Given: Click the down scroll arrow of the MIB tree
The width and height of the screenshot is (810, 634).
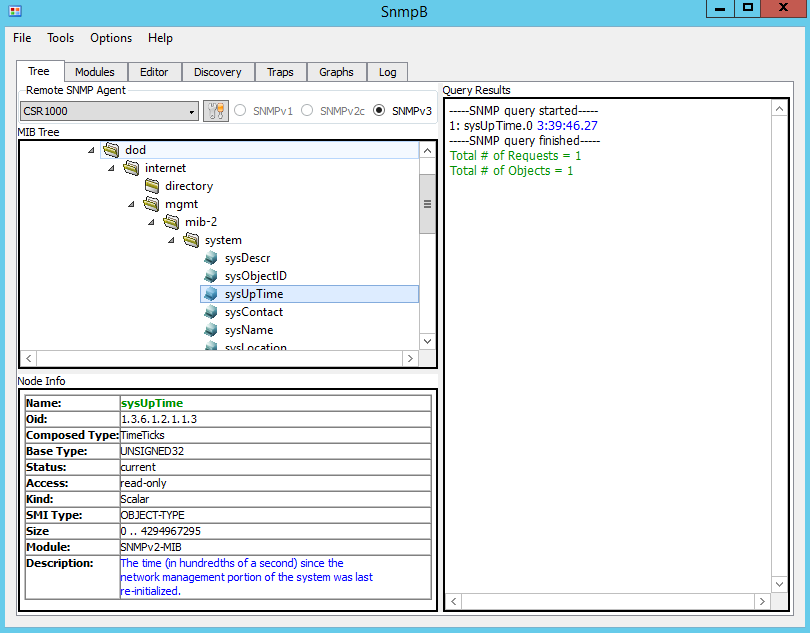Looking at the screenshot, I should [427, 340].
